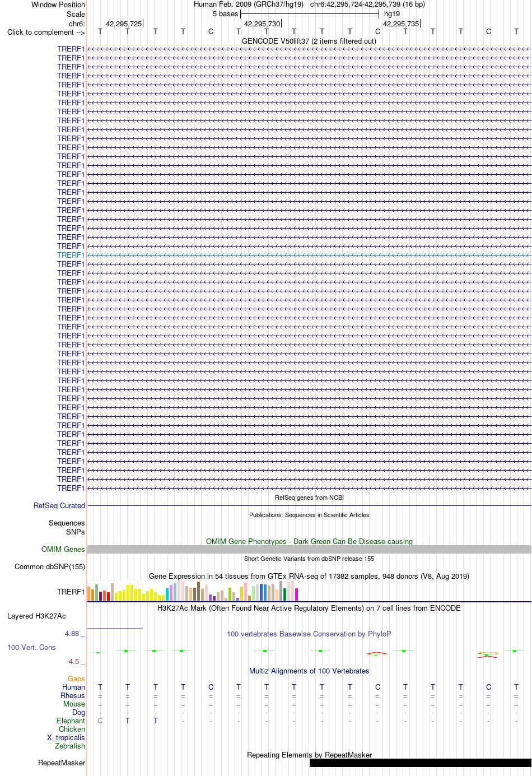This screenshot has width=532, height=776.
Task: Open the GENCODE V50lift37 track title
Action: [309, 41]
